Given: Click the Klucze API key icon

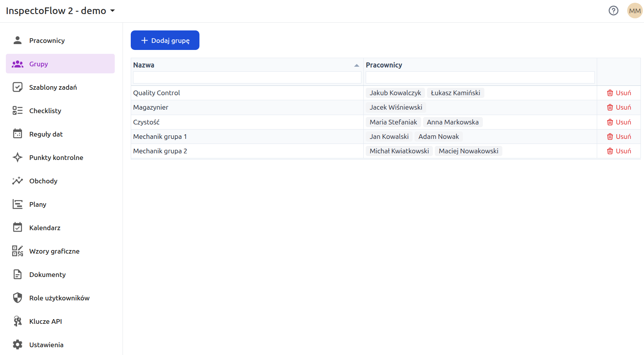Looking at the screenshot, I should click(x=18, y=321).
